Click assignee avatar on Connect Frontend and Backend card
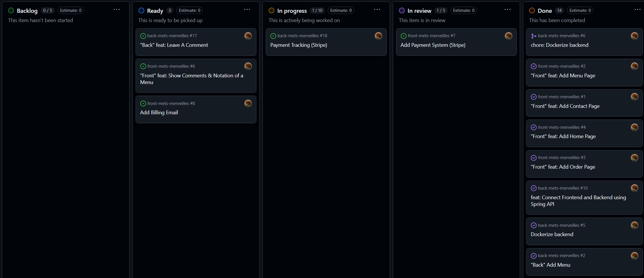Screen dimensions: 644x278 (x=635, y=188)
